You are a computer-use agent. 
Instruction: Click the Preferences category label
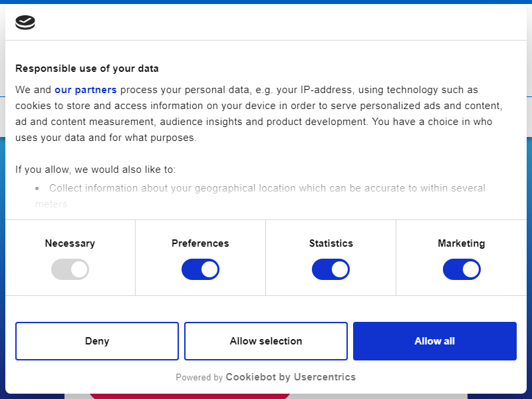click(x=200, y=243)
